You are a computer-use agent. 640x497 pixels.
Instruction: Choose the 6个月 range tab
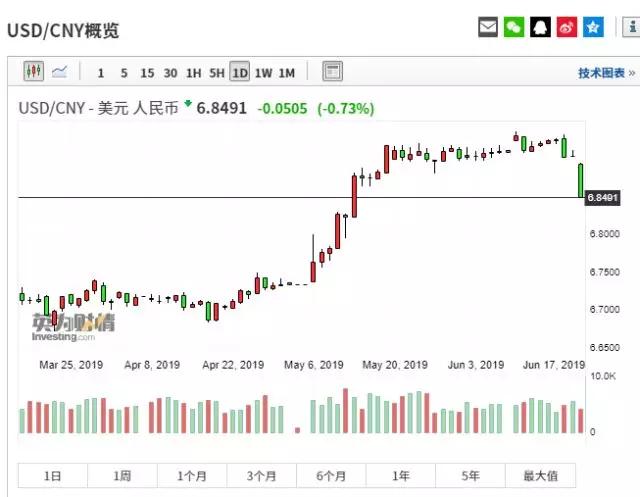[331, 476]
